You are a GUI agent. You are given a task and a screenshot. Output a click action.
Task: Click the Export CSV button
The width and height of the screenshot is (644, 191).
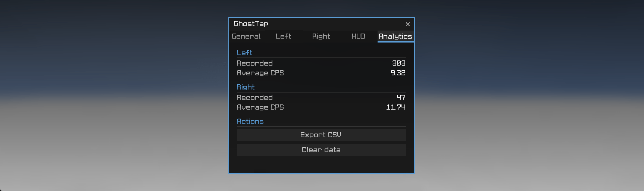(322, 135)
